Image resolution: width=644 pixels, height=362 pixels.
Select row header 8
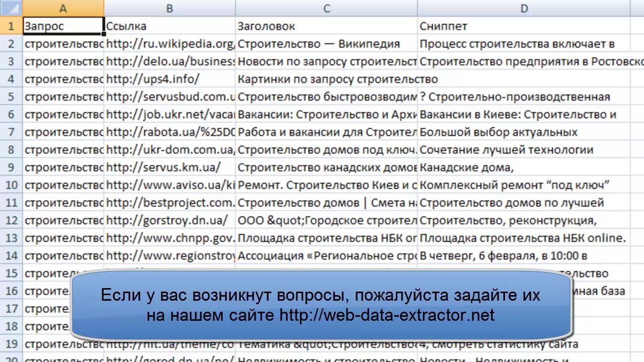click(11, 150)
